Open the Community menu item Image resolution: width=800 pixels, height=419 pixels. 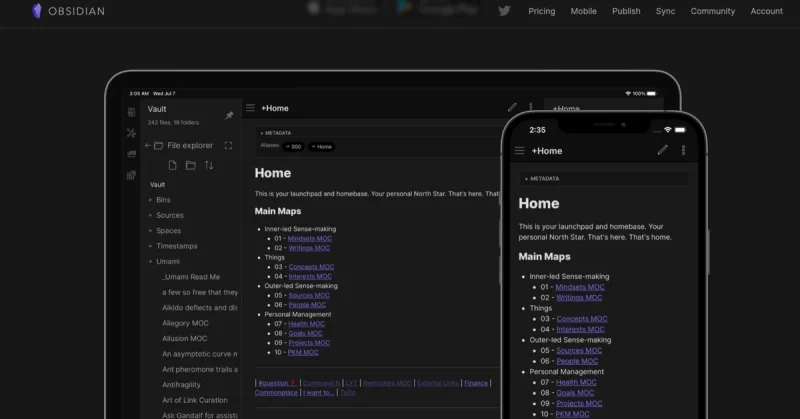712,11
